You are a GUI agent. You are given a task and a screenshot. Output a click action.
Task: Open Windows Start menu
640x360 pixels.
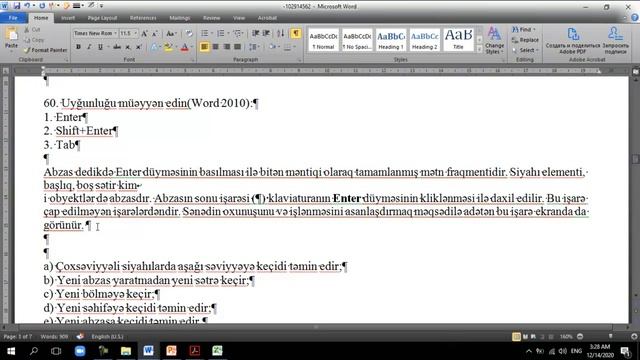pyautogui.click(x=11, y=351)
